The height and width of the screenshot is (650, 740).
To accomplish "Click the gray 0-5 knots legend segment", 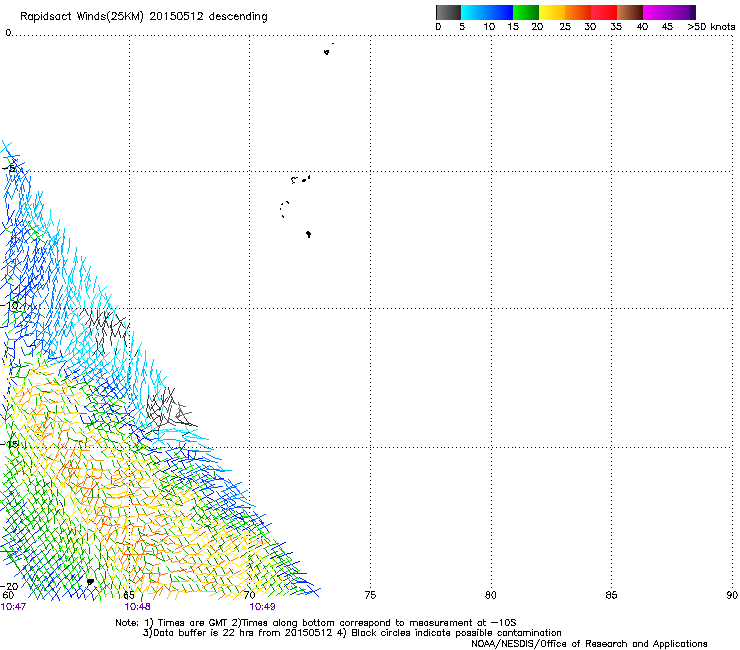I will (448, 12).
